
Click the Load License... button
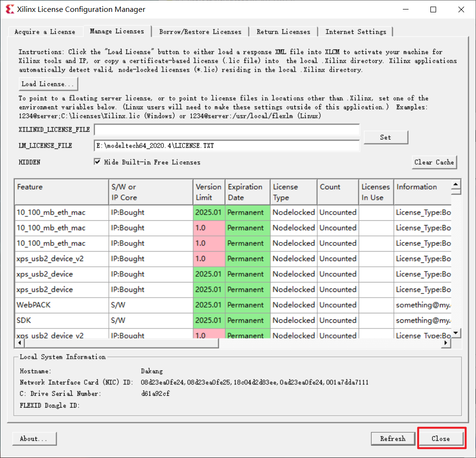coord(48,84)
